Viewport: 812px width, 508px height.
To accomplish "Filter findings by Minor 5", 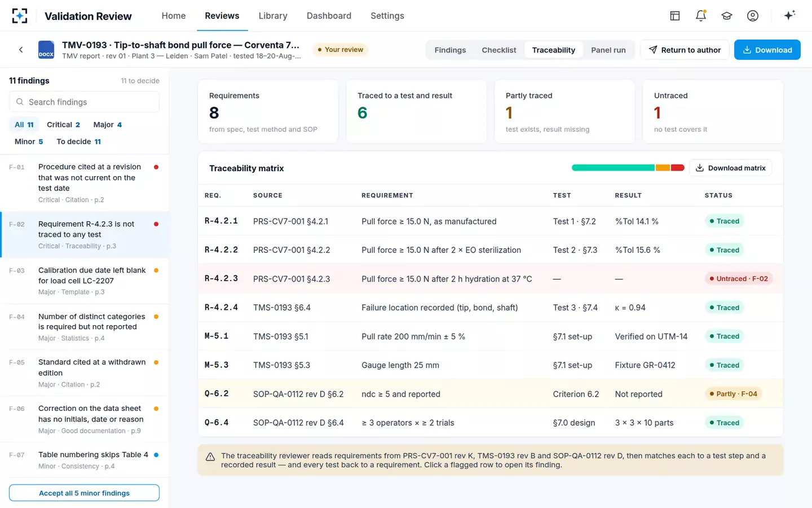I will pyautogui.click(x=29, y=142).
